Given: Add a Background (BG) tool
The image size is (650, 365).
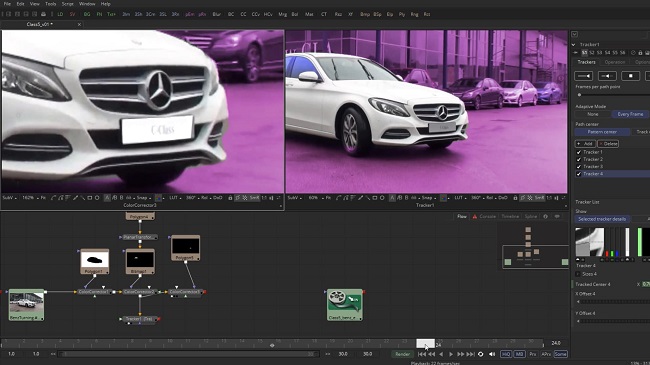Looking at the screenshot, I should [87, 14].
